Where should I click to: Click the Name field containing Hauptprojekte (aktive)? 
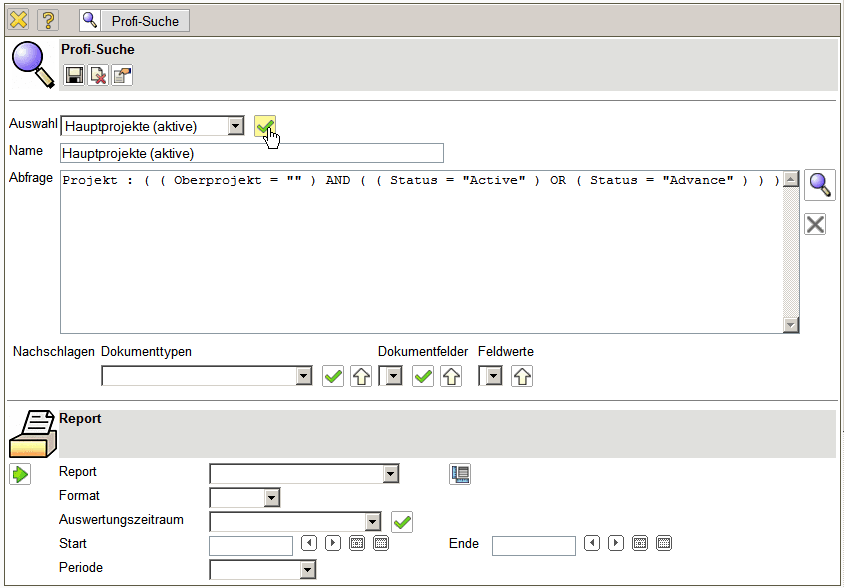[251, 153]
